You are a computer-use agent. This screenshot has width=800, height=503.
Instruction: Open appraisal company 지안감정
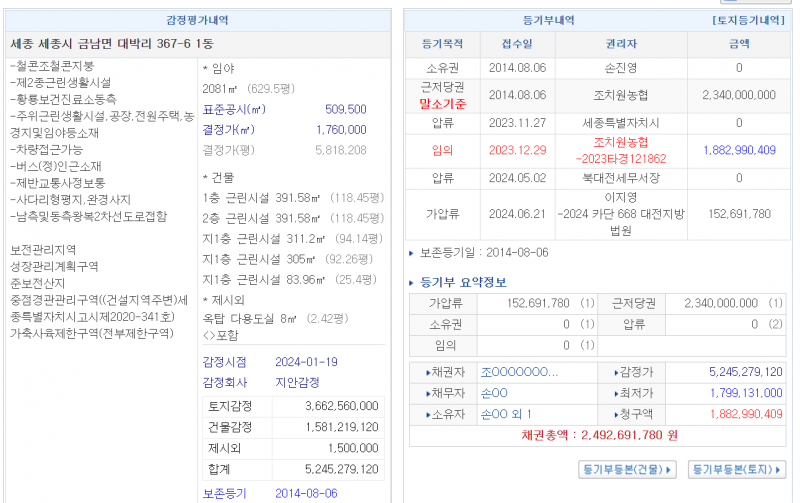[297, 382]
